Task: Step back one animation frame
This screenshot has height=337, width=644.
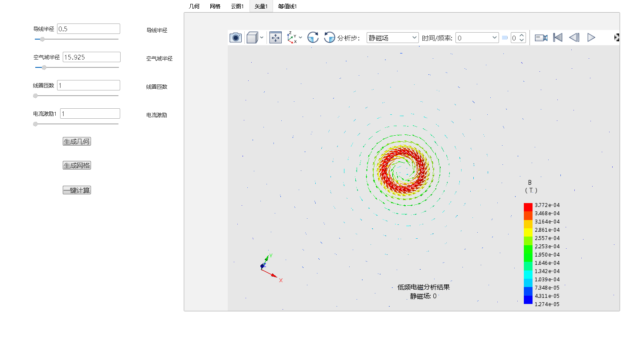Action: 574,38
